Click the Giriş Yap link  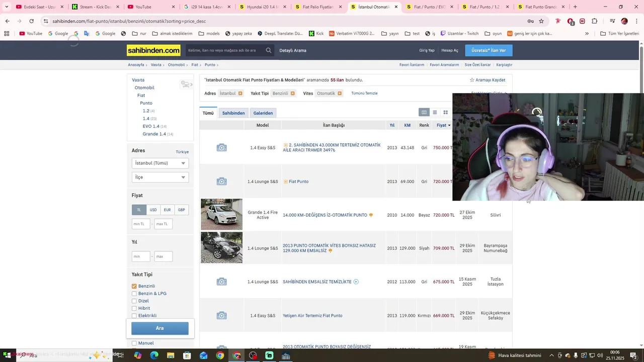[x=427, y=50]
